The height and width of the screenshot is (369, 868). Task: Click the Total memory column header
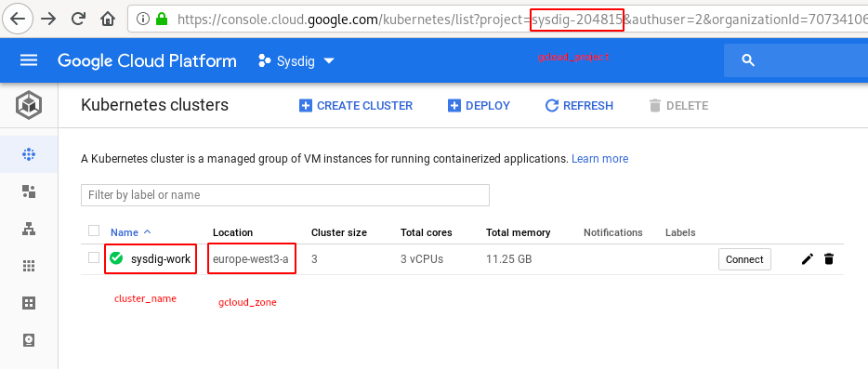click(x=519, y=232)
